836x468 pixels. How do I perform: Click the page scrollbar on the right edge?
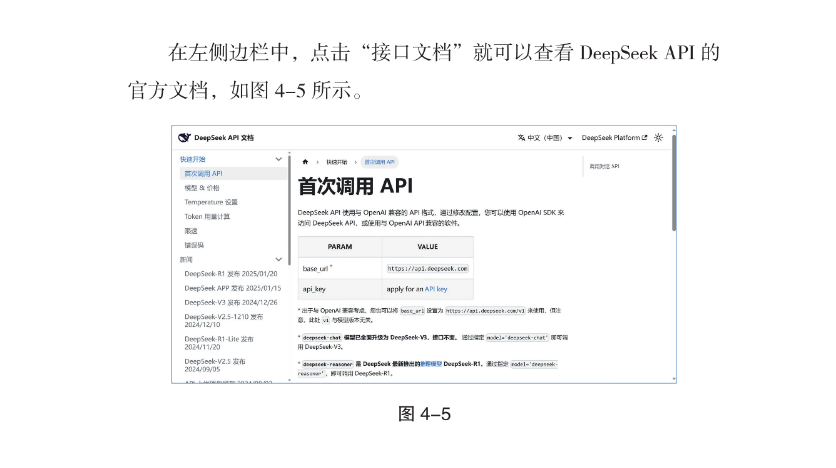(x=674, y=183)
